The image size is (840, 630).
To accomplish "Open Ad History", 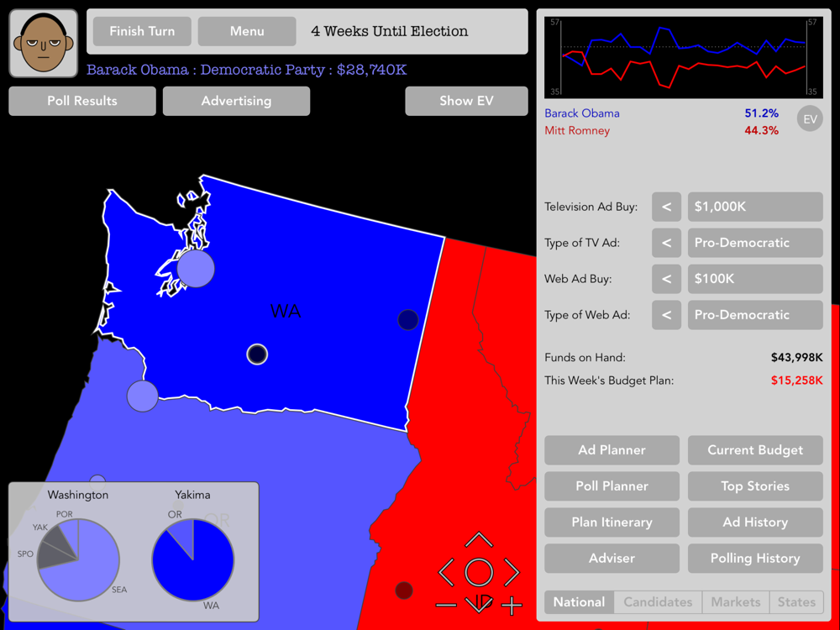I will coord(755,522).
